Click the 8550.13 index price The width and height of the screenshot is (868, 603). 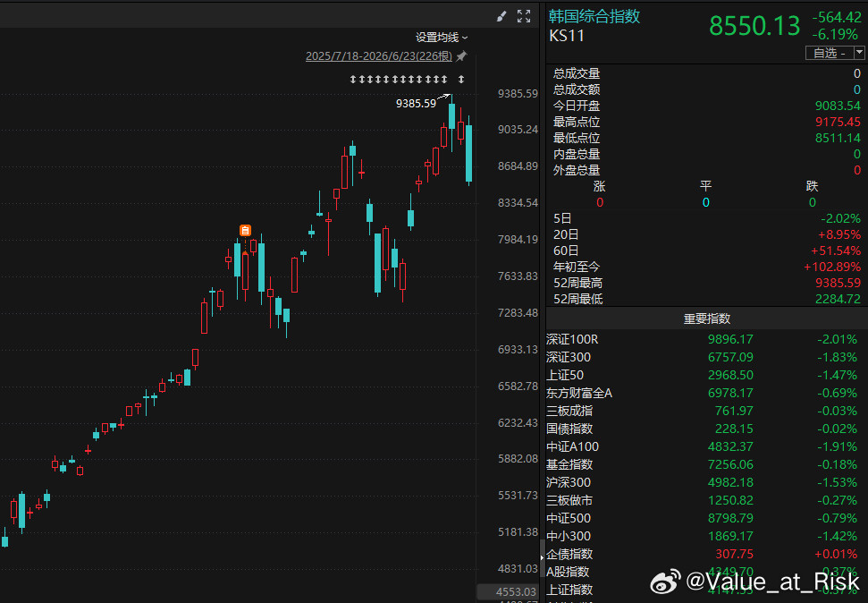(754, 25)
